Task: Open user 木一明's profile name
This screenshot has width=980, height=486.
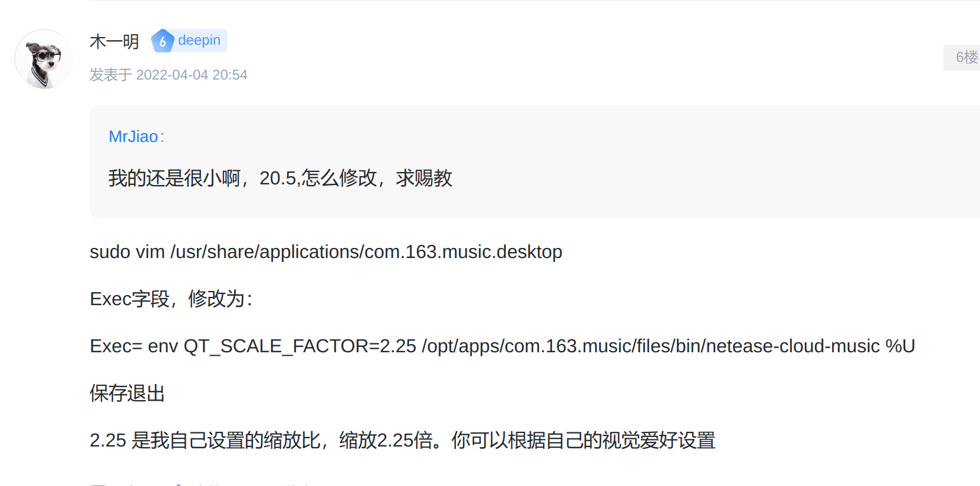Action: point(114,41)
